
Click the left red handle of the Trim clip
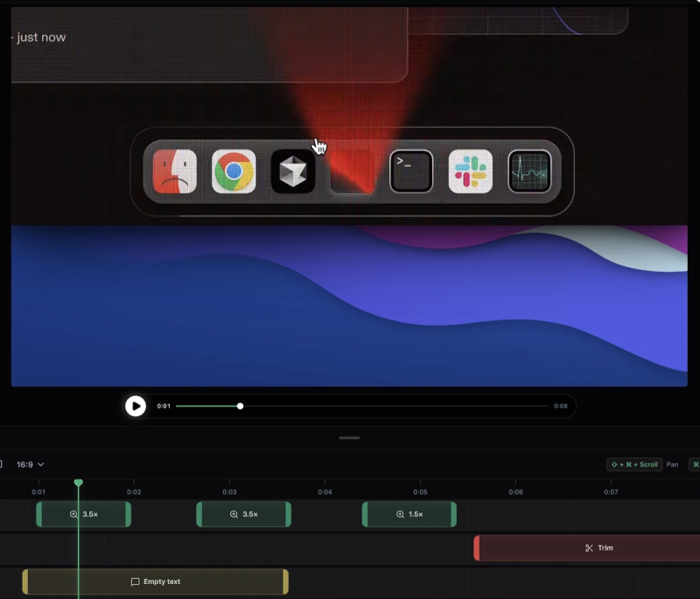[477, 548]
